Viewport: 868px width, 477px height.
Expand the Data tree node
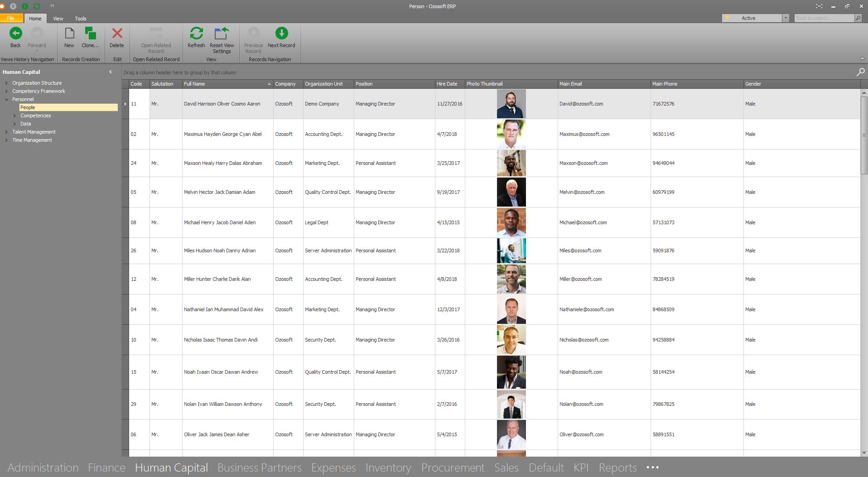(x=14, y=124)
